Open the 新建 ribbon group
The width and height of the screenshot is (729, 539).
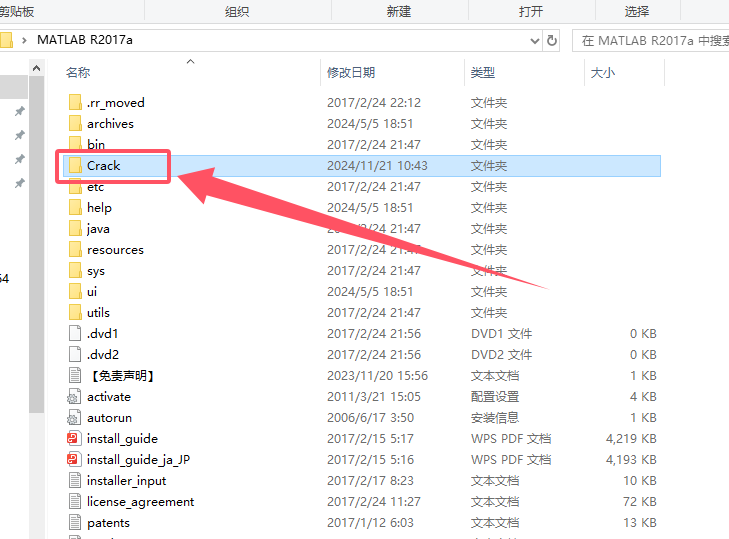tap(398, 11)
